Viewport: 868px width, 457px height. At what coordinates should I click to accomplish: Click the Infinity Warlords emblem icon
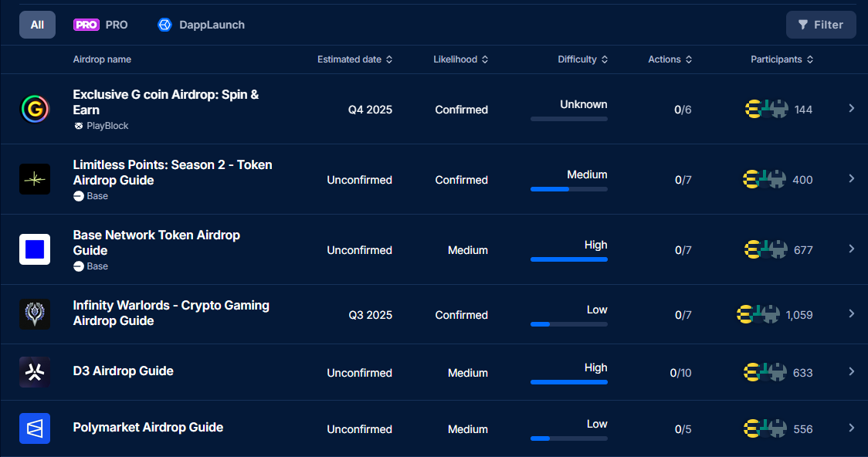[35, 314]
